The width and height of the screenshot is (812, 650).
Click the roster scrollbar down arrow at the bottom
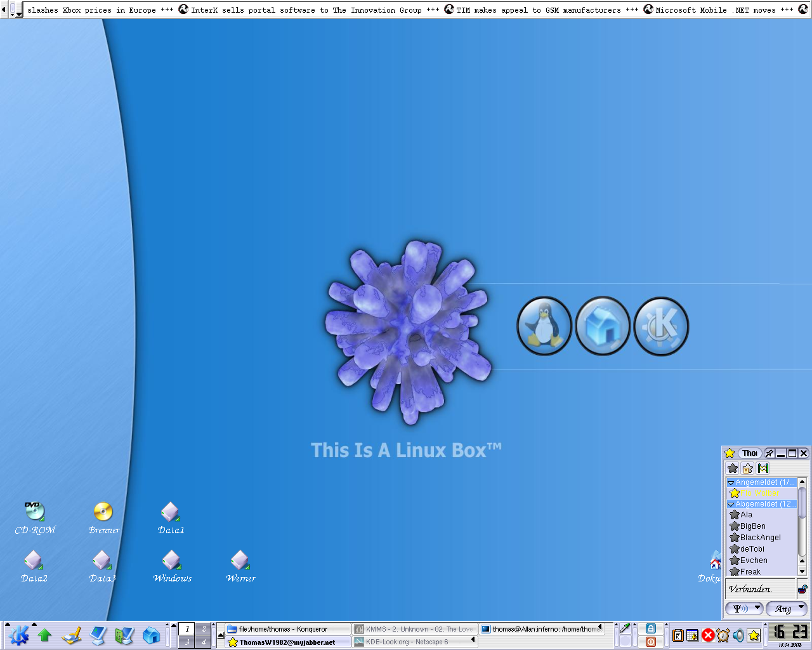(x=802, y=571)
